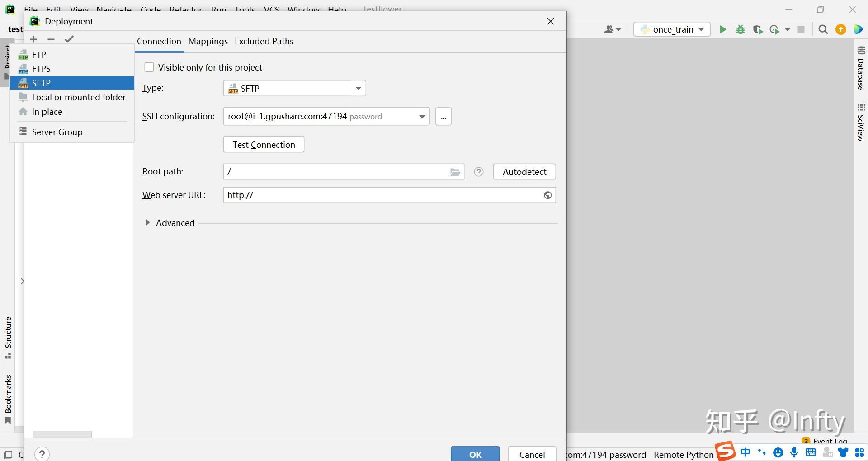Open Database tool window
The width and height of the screenshot is (868, 461).
pyautogui.click(x=861, y=68)
